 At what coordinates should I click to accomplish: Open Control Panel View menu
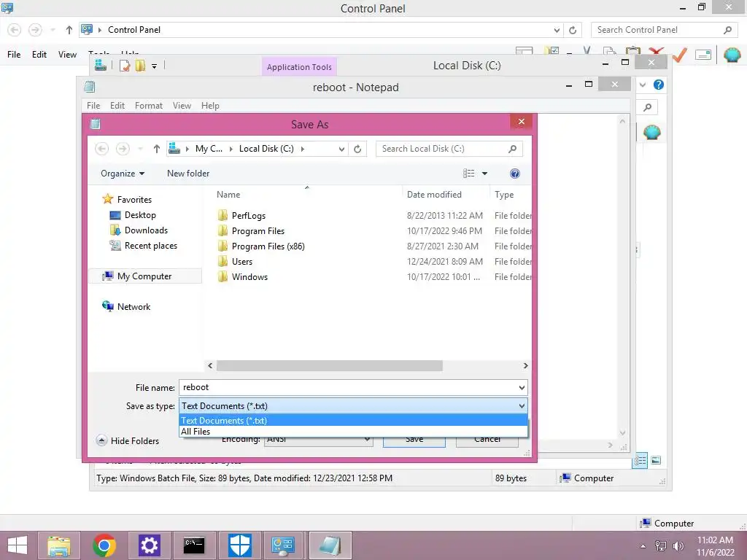(x=67, y=54)
